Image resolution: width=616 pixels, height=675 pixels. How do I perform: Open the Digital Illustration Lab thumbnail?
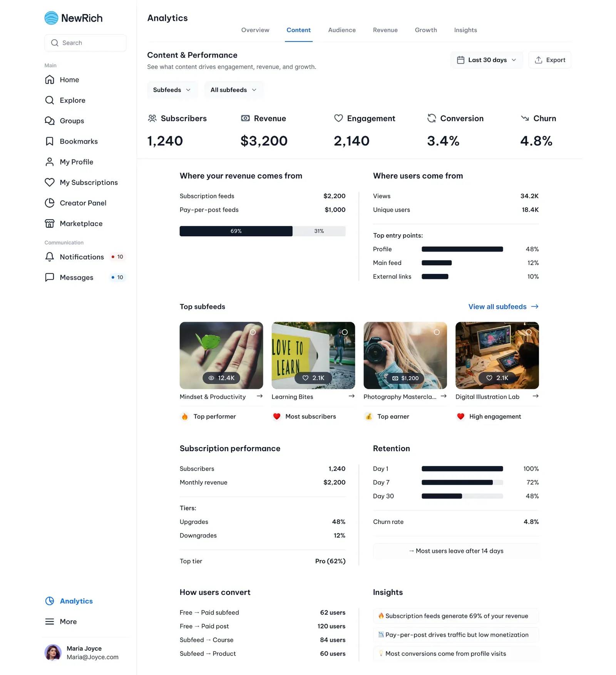point(497,355)
